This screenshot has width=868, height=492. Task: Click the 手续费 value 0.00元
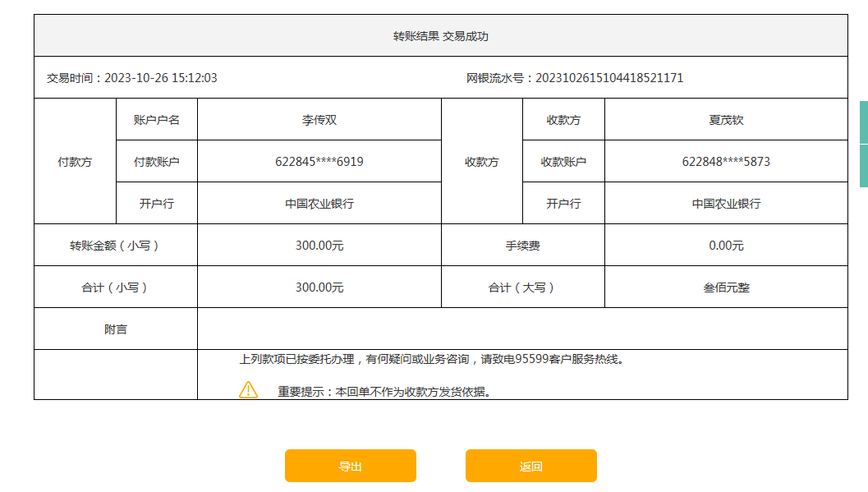click(726, 246)
